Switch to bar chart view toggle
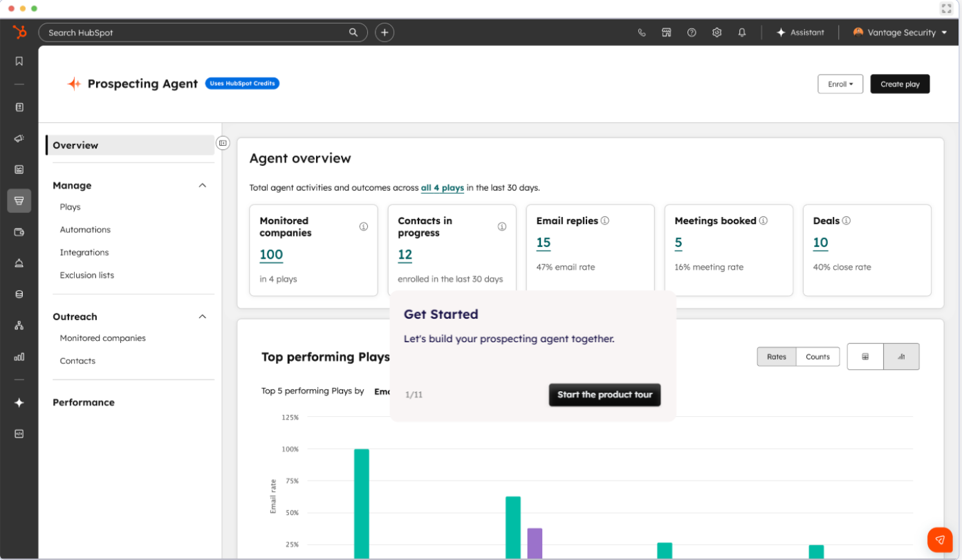The image size is (962, 560). point(901,357)
